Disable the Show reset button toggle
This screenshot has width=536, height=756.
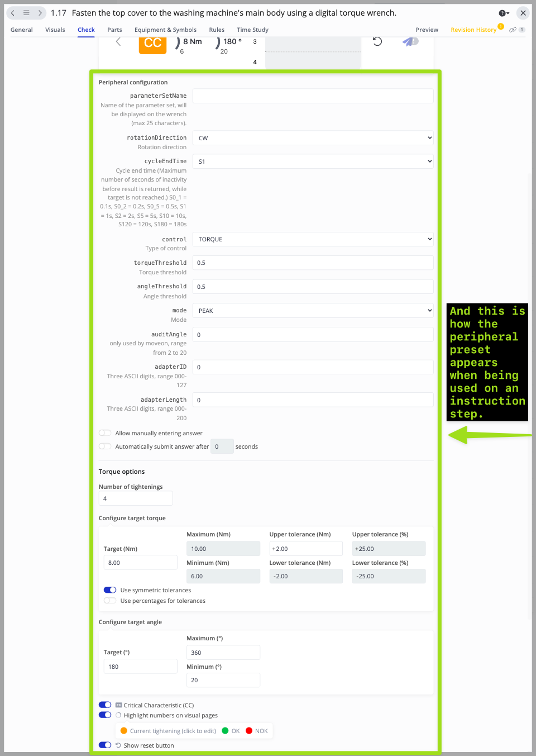click(105, 745)
